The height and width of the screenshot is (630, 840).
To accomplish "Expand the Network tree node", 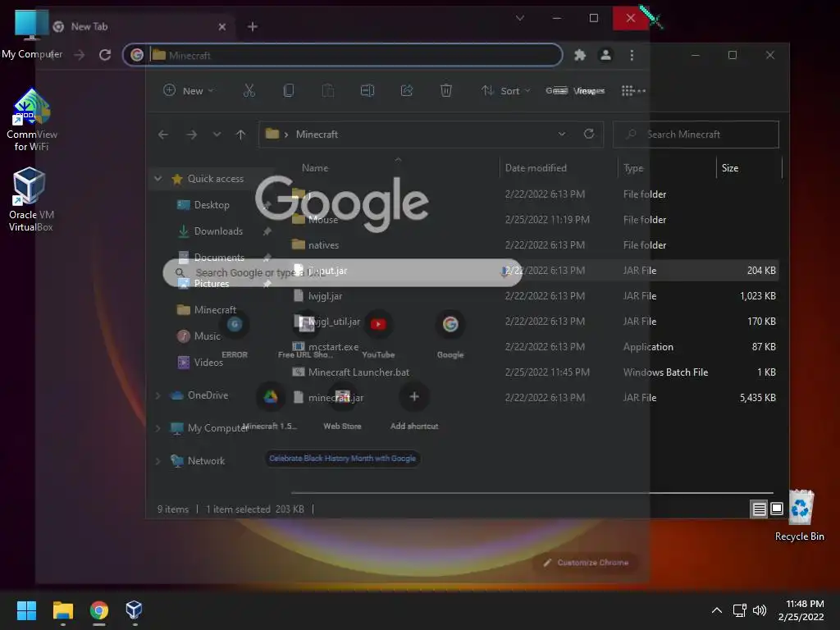I will coord(158,461).
